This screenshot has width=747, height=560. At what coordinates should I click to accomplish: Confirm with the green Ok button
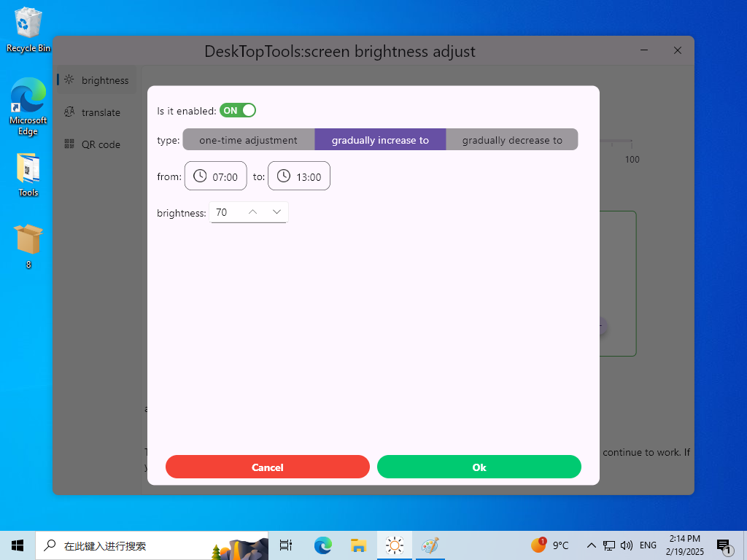click(479, 467)
